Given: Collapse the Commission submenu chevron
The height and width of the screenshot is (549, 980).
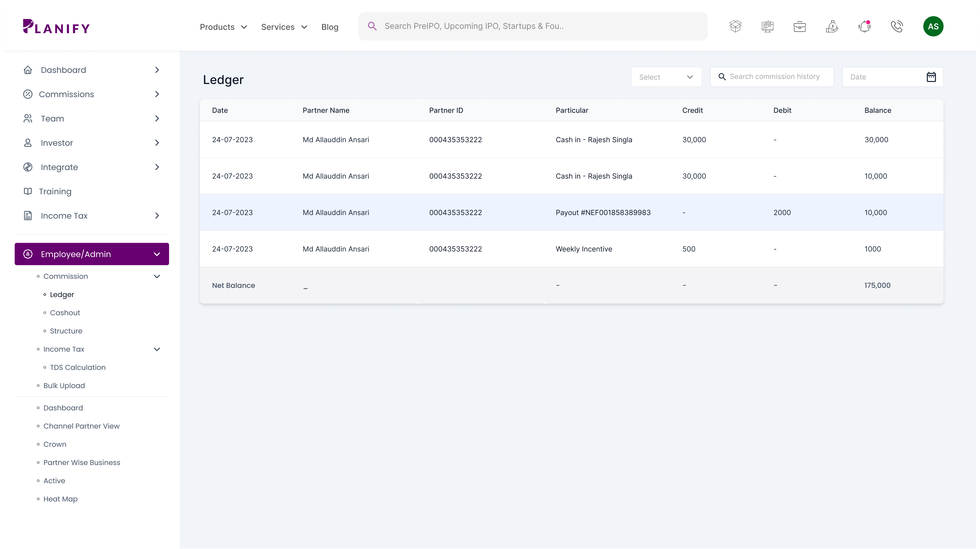Looking at the screenshot, I should (x=157, y=277).
